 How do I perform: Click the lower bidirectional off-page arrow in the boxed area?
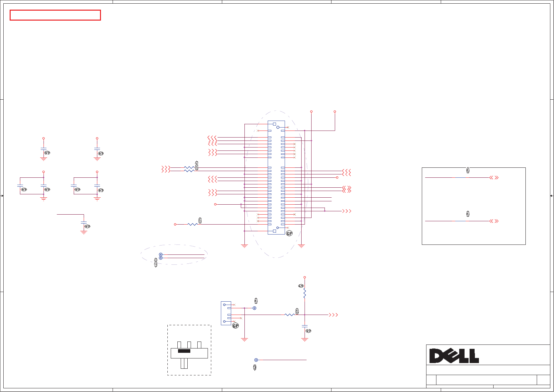click(494, 221)
